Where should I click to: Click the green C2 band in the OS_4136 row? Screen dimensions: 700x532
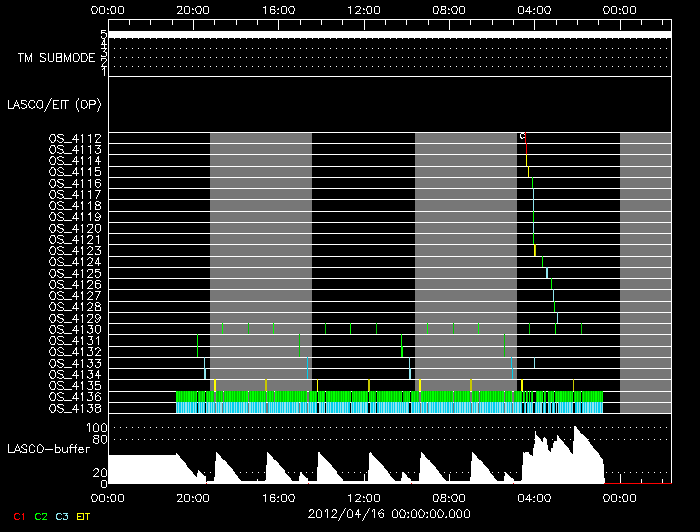click(389, 397)
